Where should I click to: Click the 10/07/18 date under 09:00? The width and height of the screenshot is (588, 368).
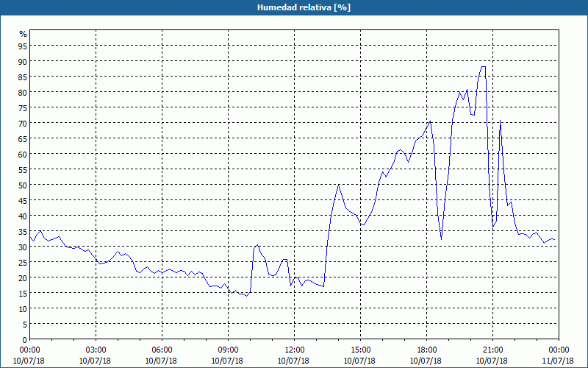pos(227,361)
